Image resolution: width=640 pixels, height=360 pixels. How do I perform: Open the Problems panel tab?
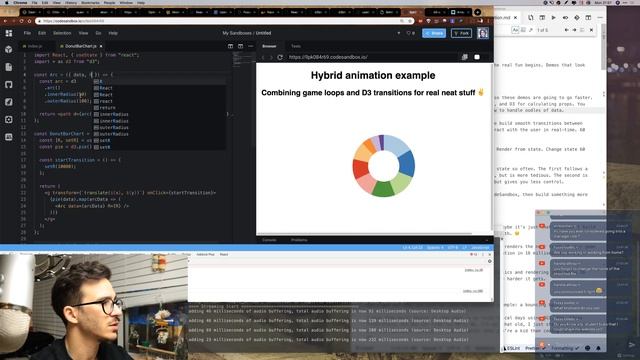point(299,240)
